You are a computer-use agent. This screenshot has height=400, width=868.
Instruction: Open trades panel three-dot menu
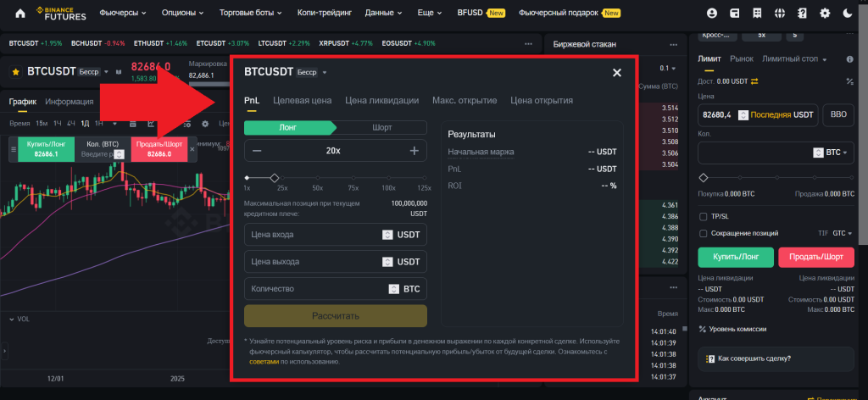tap(673, 287)
